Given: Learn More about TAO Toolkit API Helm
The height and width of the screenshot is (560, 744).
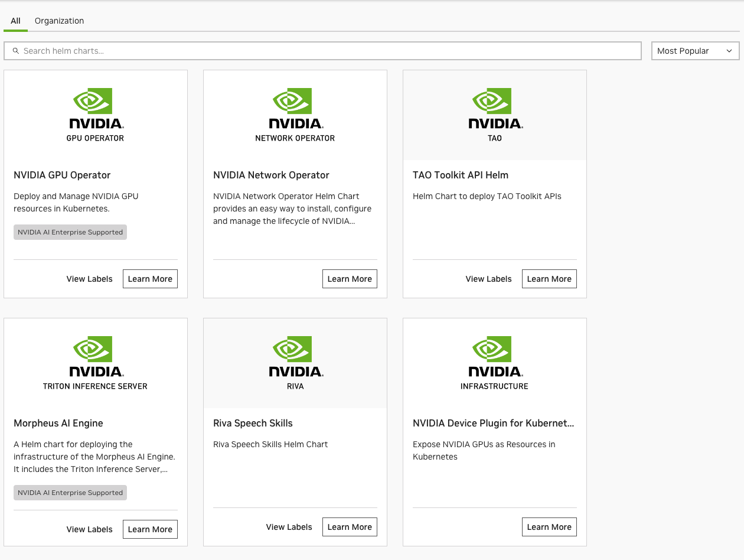Looking at the screenshot, I should click(x=549, y=279).
